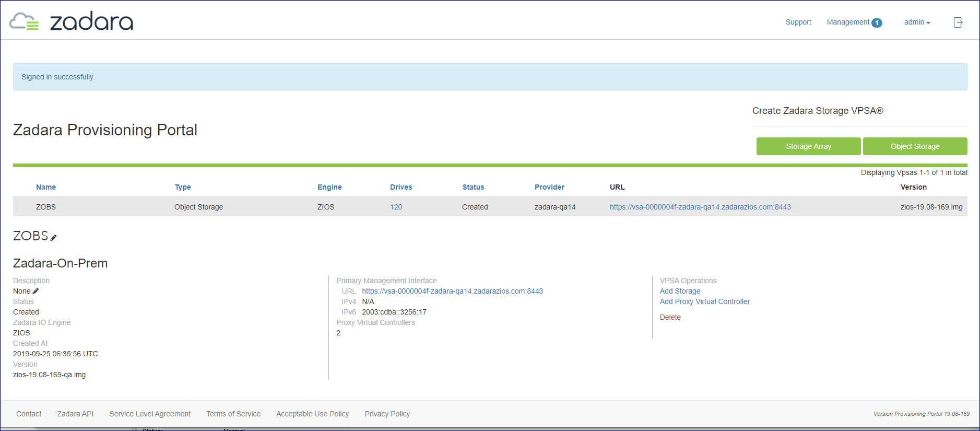Sort table by Name column
Image resolution: width=980 pixels, height=431 pixels.
coord(46,187)
